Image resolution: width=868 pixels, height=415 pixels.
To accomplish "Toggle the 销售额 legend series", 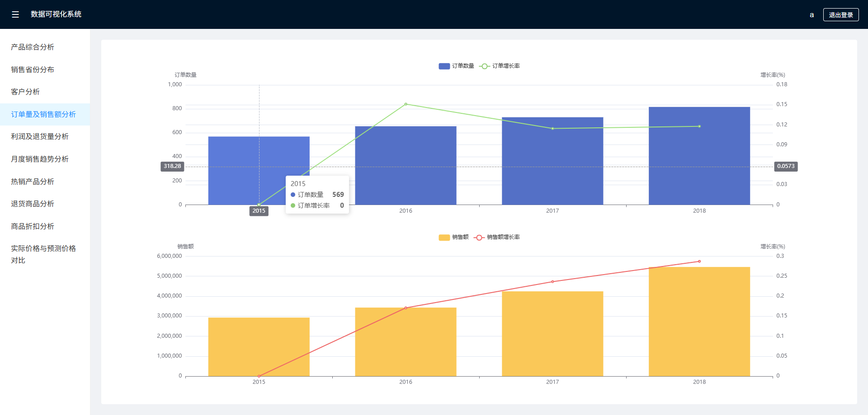I will 453,237.
